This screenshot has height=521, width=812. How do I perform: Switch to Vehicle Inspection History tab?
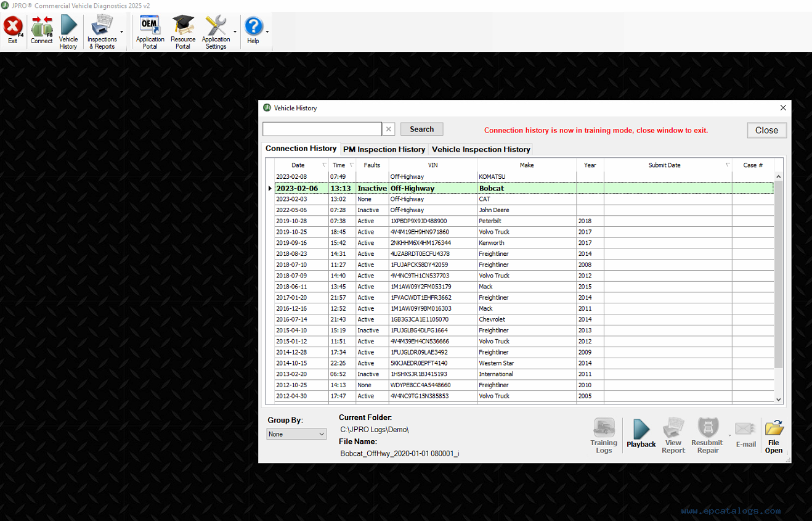tap(481, 149)
